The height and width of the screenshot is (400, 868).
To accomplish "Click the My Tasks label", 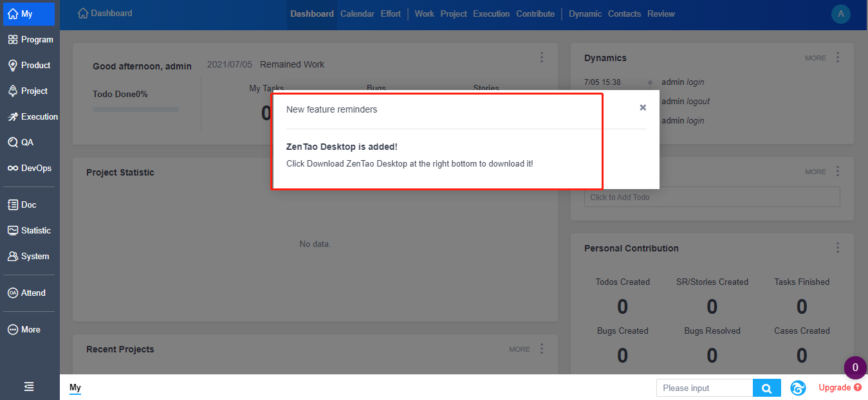I will (x=266, y=88).
